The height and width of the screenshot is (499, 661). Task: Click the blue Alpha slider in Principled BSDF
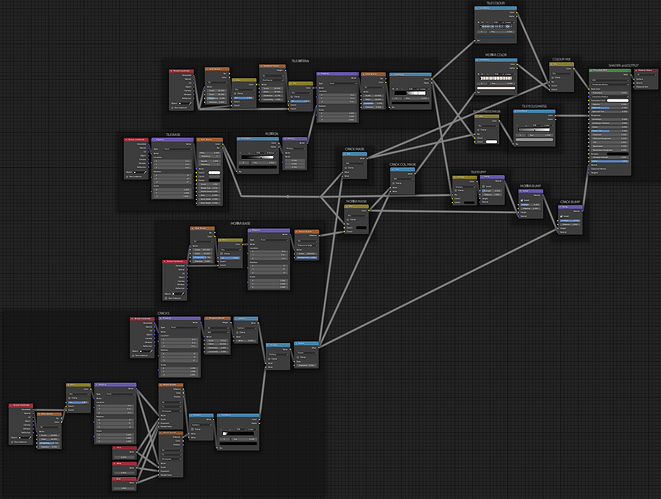[610, 161]
